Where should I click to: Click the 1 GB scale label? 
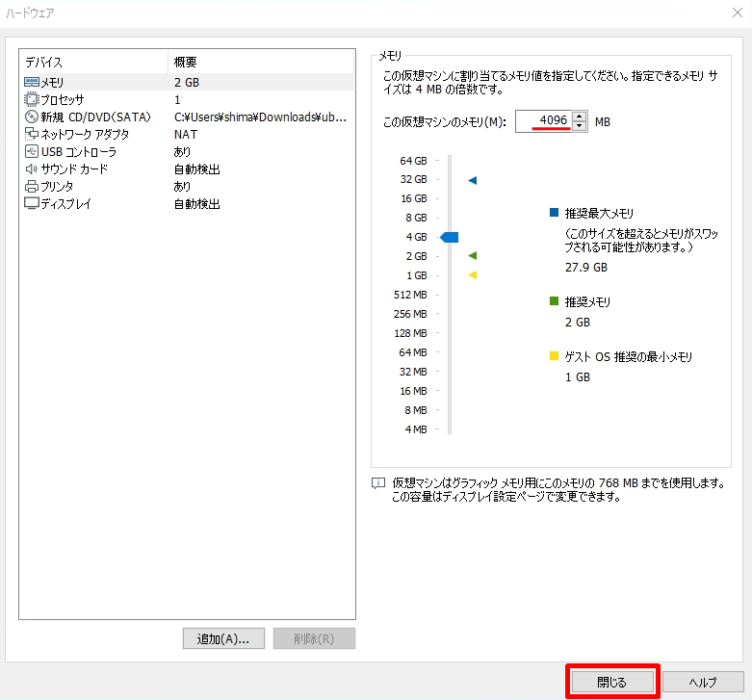pos(417,275)
